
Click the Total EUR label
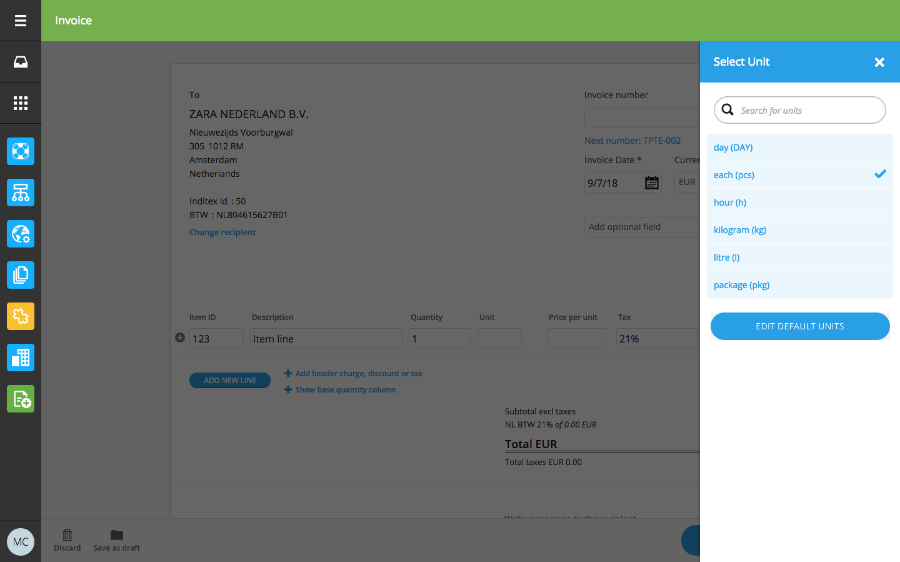click(531, 444)
